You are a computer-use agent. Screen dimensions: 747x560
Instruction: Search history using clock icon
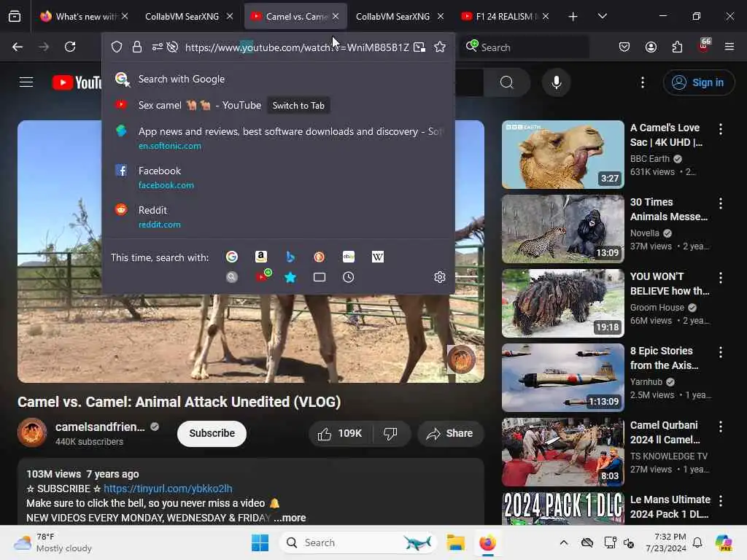pyautogui.click(x=348, y=277)
